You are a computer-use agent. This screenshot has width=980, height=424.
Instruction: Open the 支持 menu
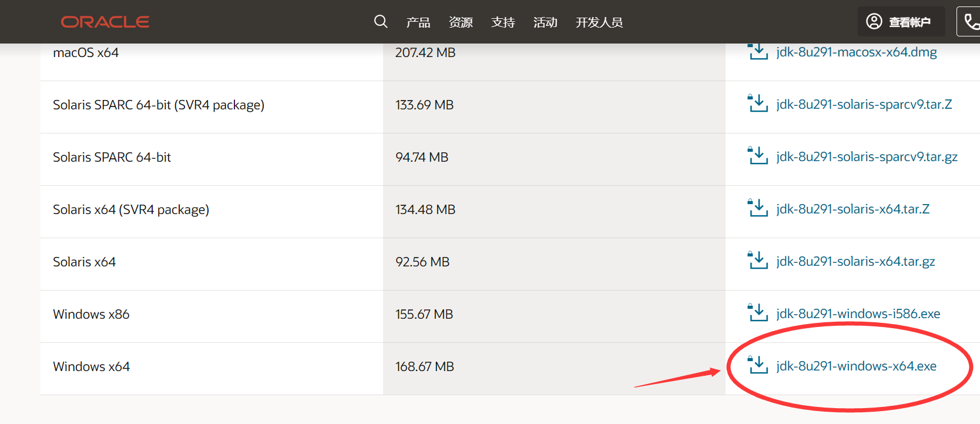tap(503, 22)
